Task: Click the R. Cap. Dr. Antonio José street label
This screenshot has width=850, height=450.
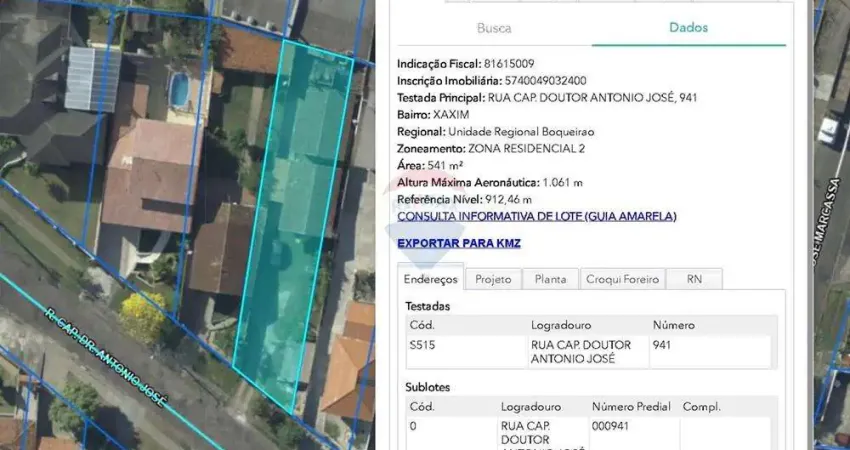Action: coord(104,358)
